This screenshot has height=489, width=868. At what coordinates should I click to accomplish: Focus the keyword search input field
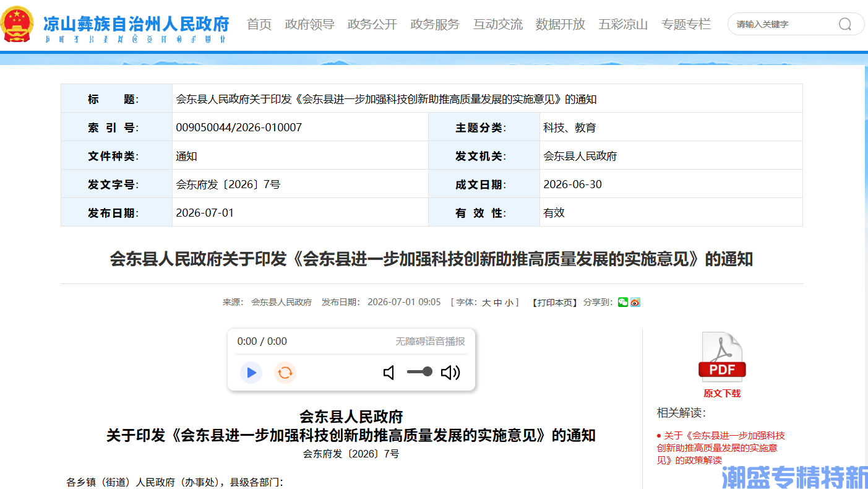(x=783, y=24)
